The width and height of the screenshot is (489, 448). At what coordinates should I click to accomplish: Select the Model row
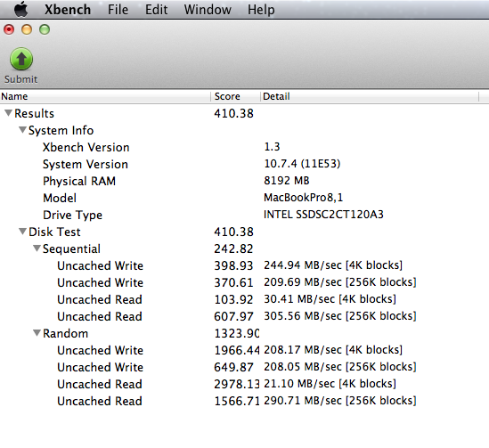[244, 198]
